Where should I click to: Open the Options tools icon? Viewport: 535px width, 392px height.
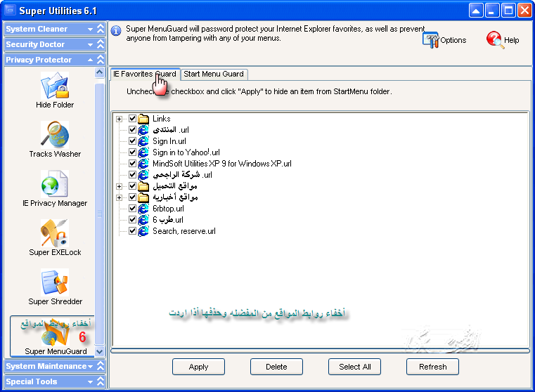pyautogui.click(x=430, y=40)
